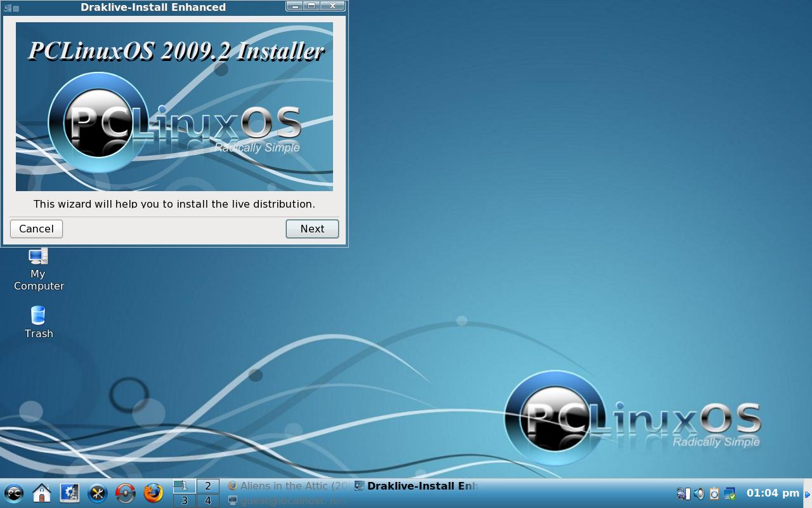Switch to virtual desktop 3
812x508 pixels.
[x=185, y=500]
